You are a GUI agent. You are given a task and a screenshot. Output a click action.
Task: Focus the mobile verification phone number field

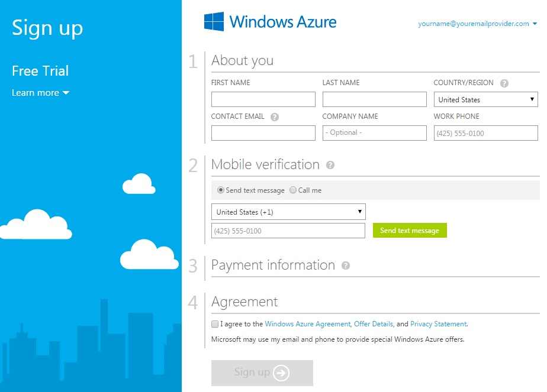pyautogui.click(x=288, y=231)
